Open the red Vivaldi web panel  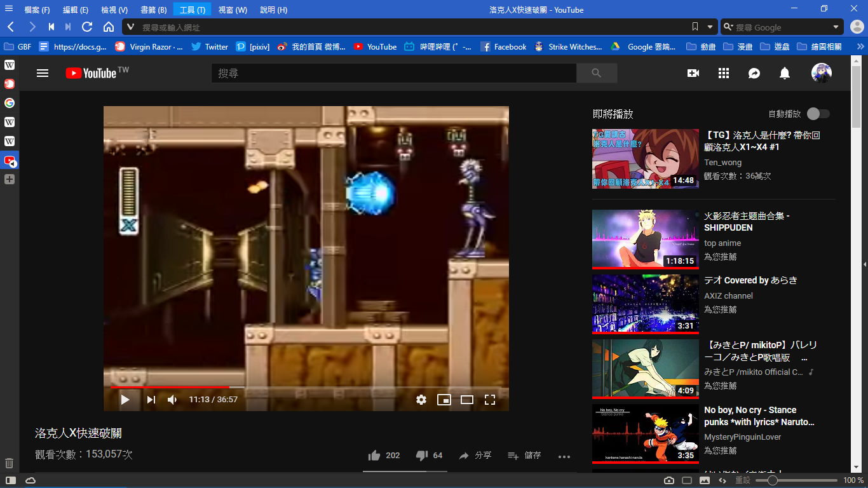[10, 84]
